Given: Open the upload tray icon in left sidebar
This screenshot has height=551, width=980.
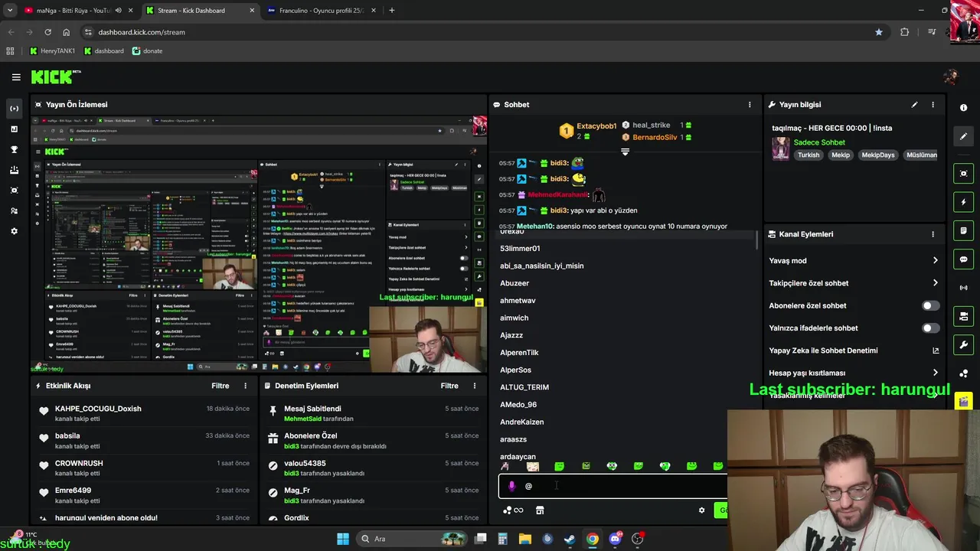Looking at the screenshot, I should [x=14, y=170].
